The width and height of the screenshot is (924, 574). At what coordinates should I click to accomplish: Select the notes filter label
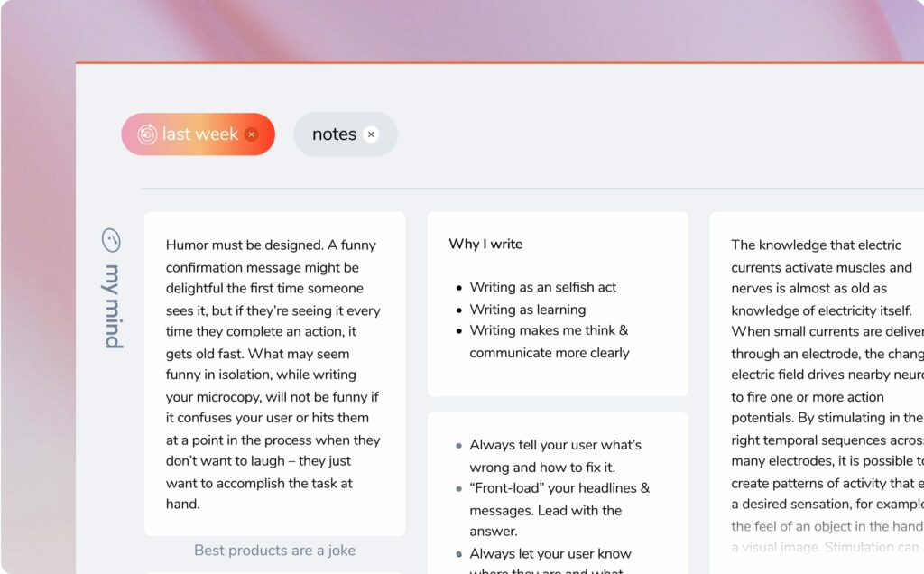[x=334, y=134]
